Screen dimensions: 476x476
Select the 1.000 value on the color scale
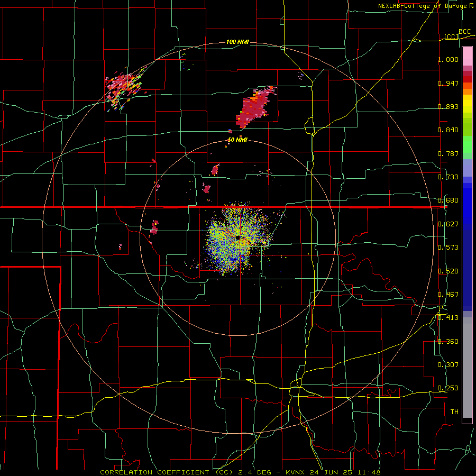tap(448, 59)
